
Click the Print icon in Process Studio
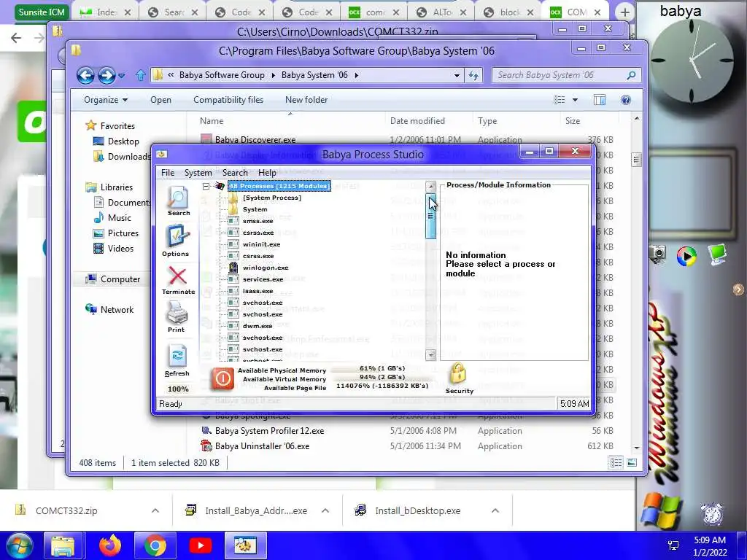[x=177, y=316]
